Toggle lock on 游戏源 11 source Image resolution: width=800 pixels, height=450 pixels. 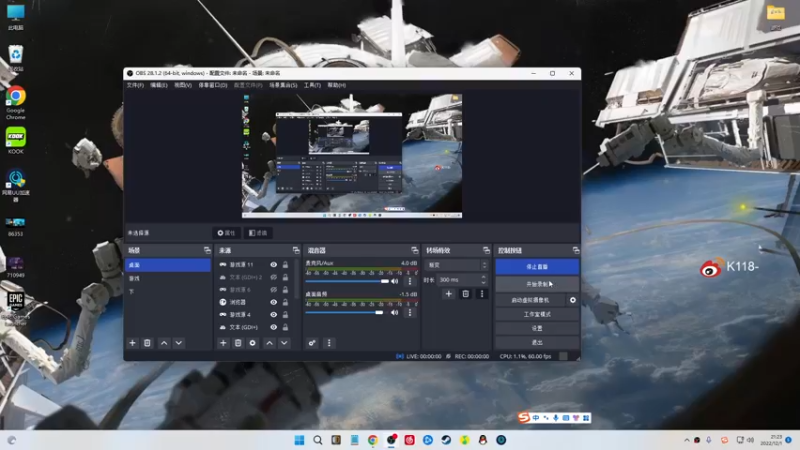pos(285,264)
